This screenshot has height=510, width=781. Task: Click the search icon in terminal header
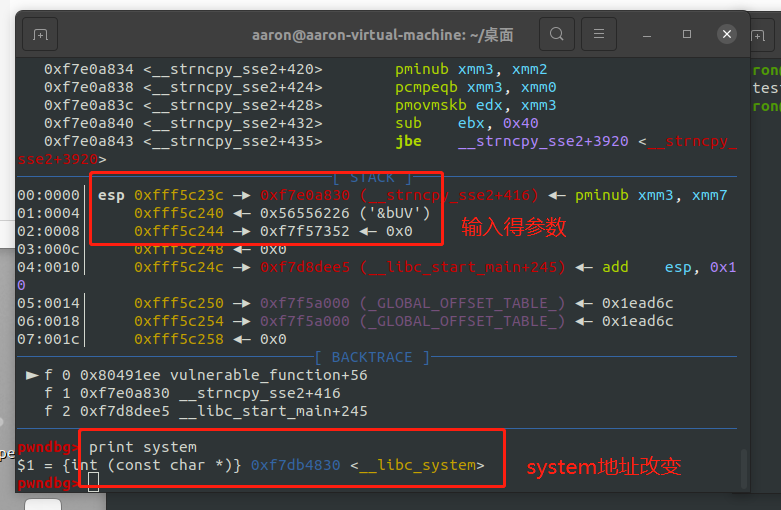point(557,35)
